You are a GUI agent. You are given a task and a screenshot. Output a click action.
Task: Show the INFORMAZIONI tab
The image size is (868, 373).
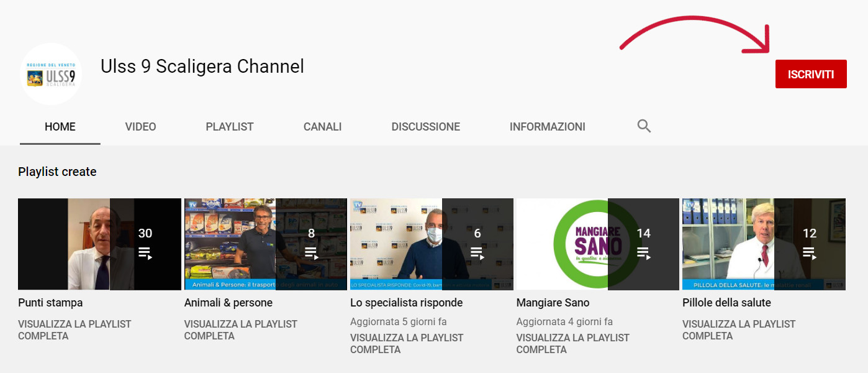click(548, 127)
